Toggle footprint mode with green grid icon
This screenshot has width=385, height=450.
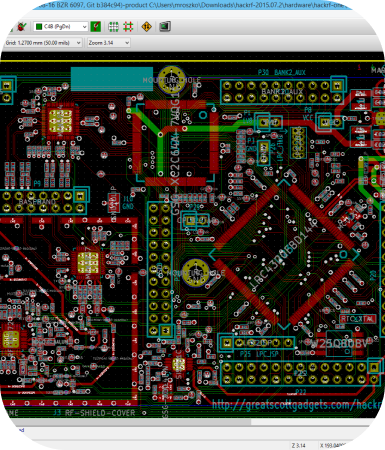tap(113, 26)
